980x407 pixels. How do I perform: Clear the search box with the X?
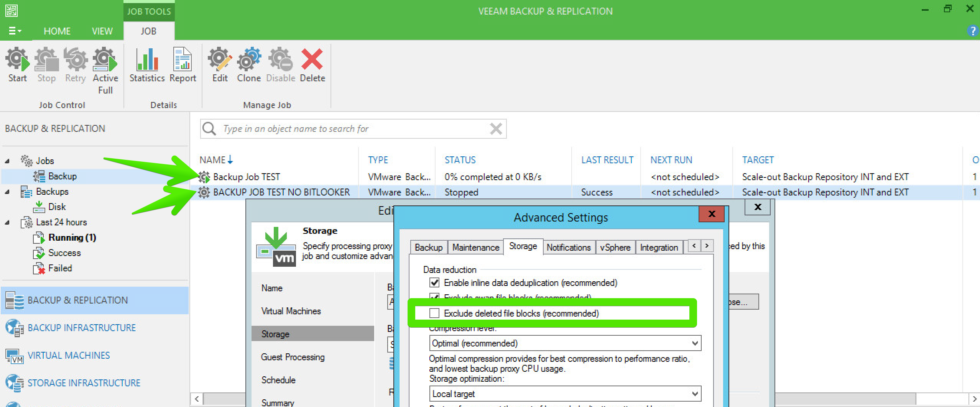(x=496, y=129)
